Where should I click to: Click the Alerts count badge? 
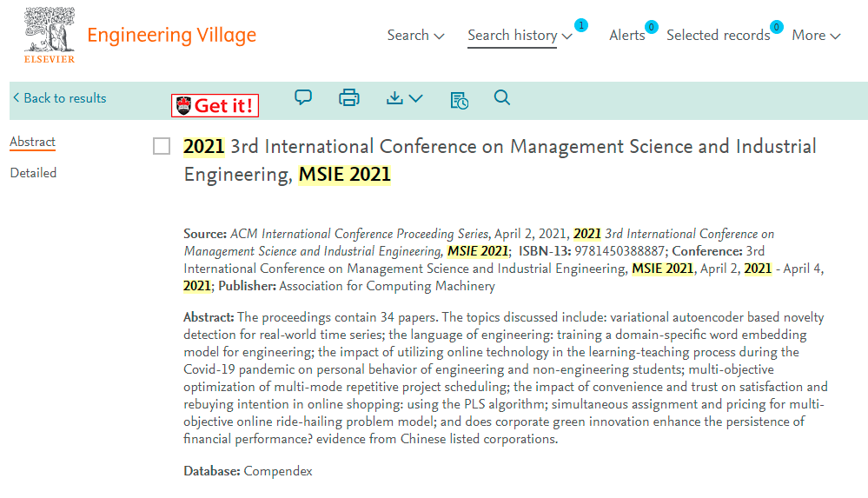point(652,27)
